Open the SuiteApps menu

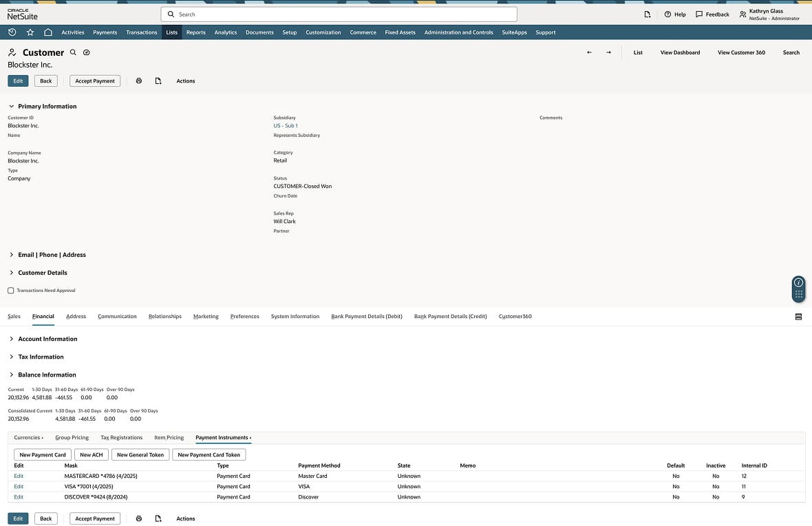coord(514,32)
